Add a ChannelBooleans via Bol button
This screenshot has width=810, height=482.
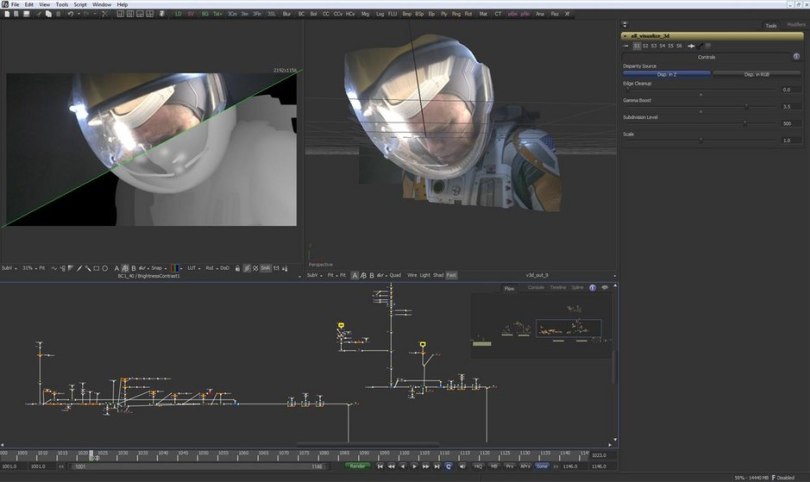click(x=314, y=14)
